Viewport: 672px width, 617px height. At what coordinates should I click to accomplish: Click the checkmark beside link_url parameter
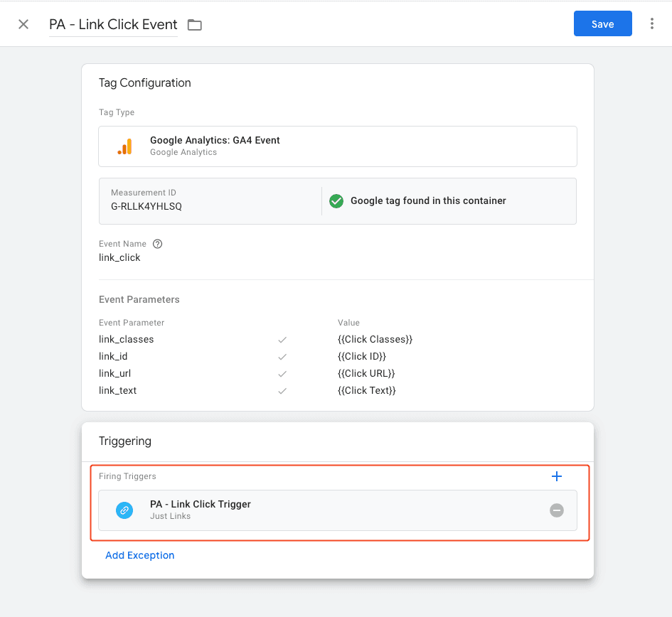282,373
